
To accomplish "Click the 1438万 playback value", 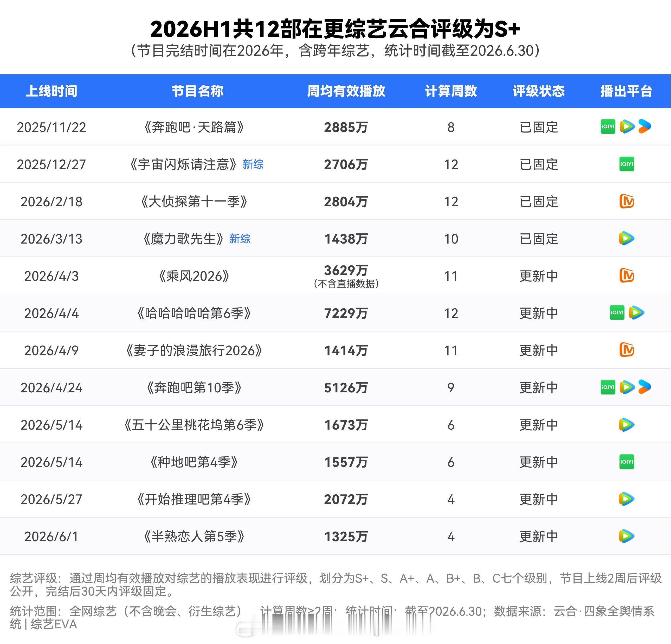I will (x=346, y=239).
